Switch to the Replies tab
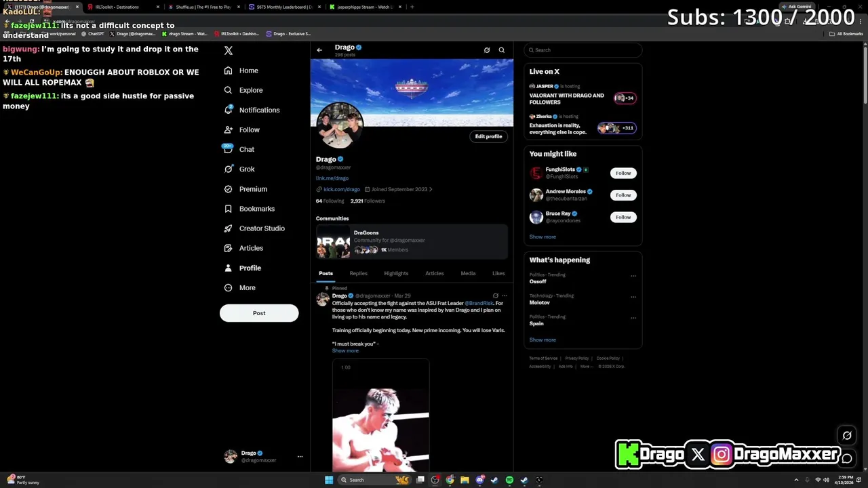The image size is (868, 488). coord(358,273)
